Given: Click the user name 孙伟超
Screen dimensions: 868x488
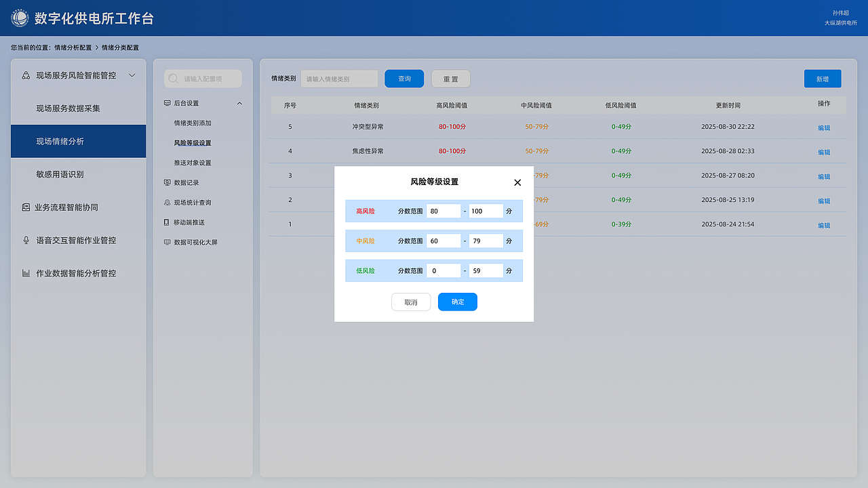Looking at the screenshot, I should tap(841, 13).
